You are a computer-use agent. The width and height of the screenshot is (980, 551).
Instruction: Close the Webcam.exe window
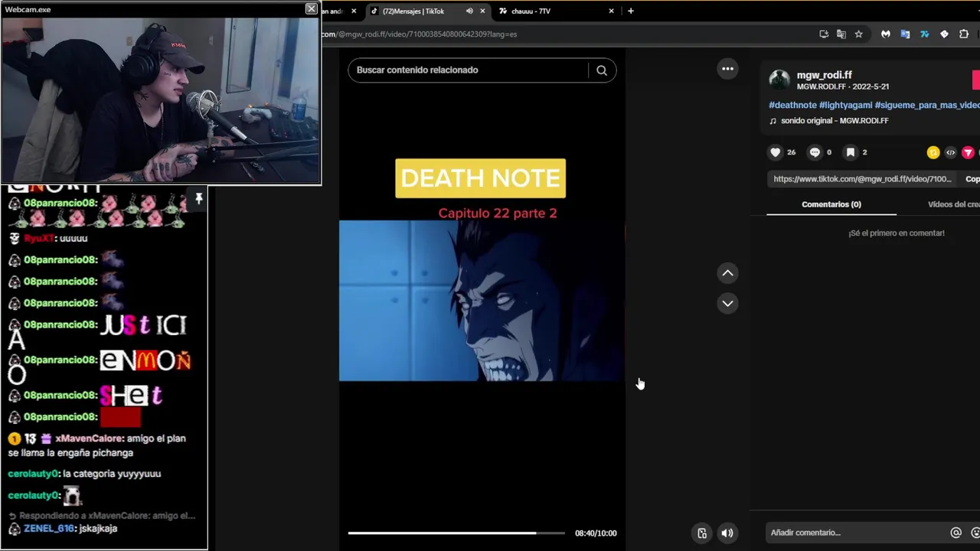tap(311, 9)
